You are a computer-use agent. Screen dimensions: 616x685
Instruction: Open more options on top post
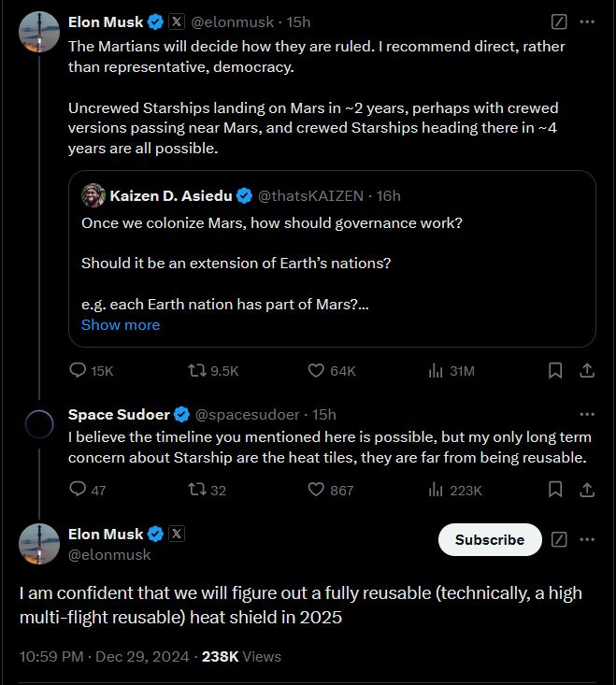click(587, 21)
